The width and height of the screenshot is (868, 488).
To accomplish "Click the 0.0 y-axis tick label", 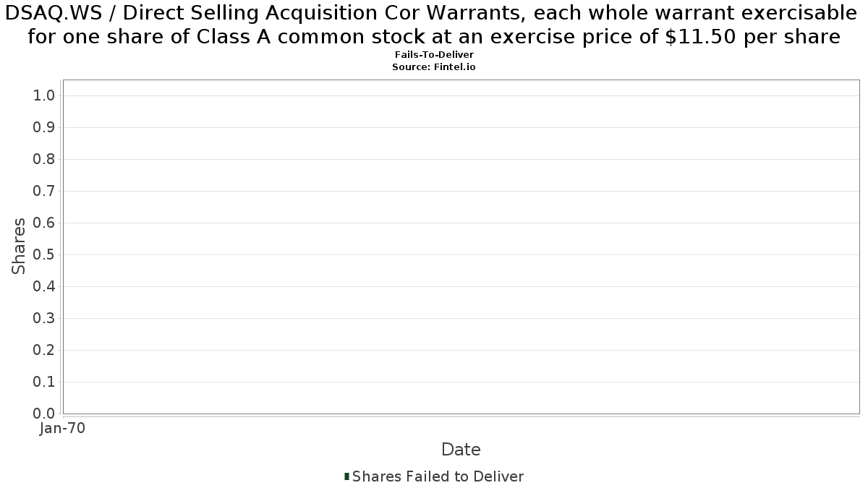I will tap(44, 414).
